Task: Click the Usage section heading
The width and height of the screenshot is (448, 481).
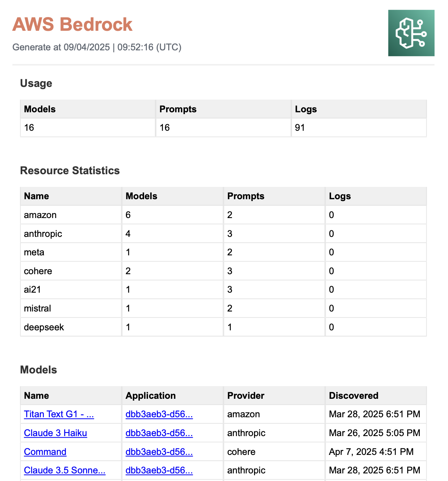Action: click(x=36, y=83)
